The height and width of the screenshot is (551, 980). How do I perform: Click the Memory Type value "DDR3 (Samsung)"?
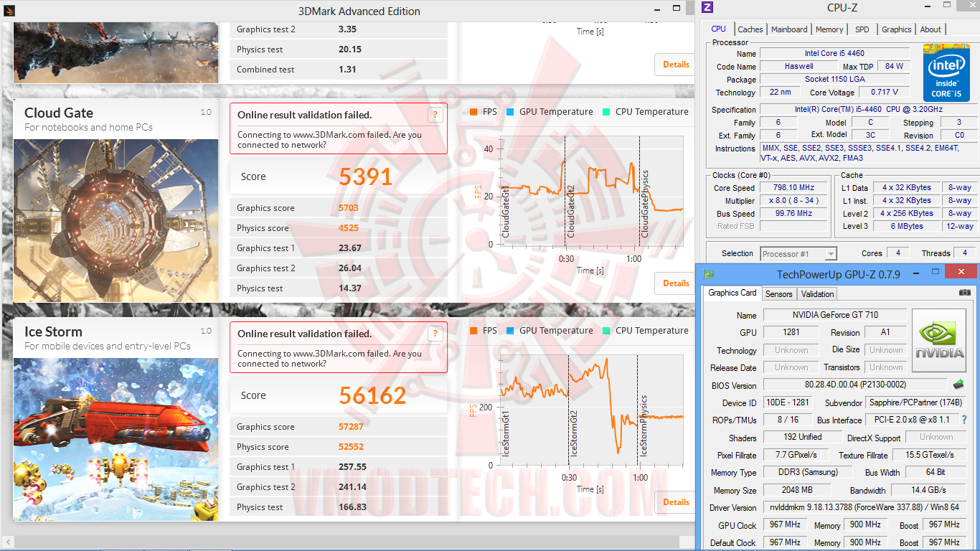807,473
